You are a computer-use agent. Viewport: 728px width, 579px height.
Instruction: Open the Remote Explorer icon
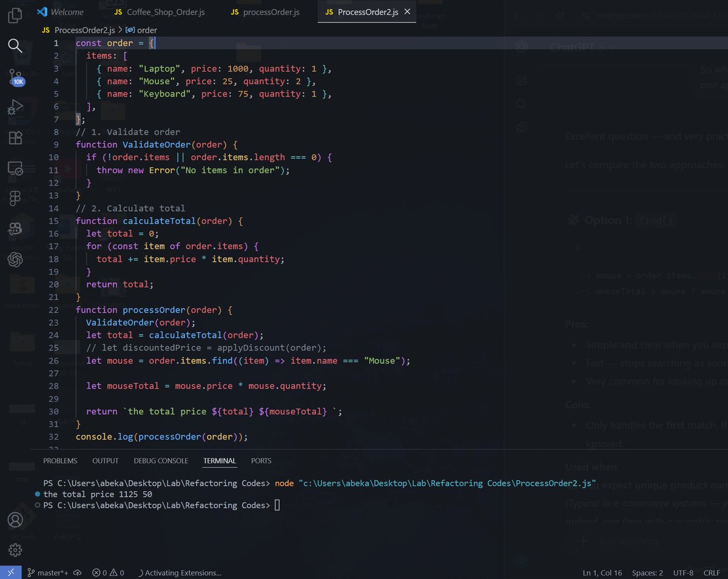pos(14,169)
